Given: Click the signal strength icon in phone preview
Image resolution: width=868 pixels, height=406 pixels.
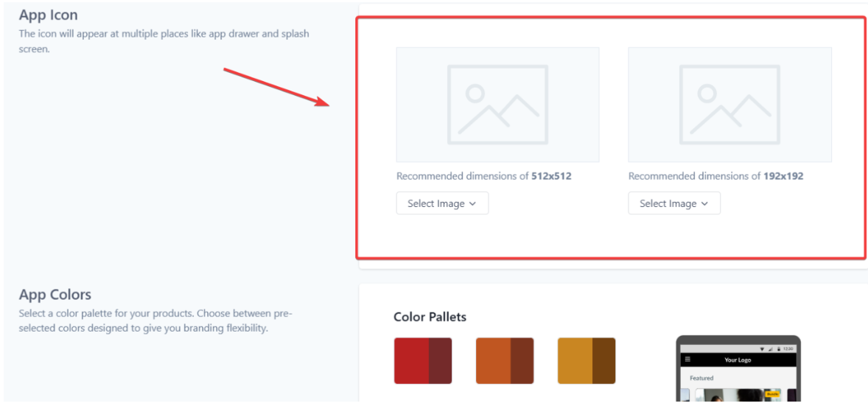Looking at the screenshot, I should pos(770,348).
